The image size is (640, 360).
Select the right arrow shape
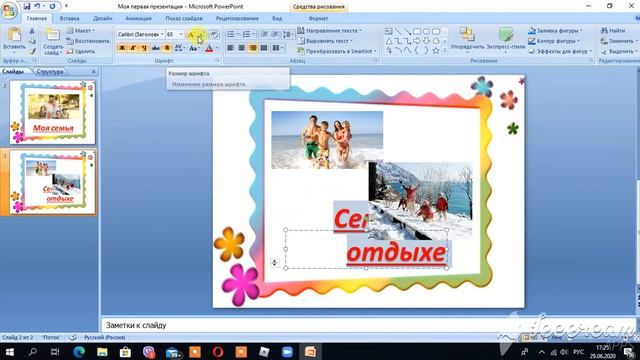pos(417,41)
